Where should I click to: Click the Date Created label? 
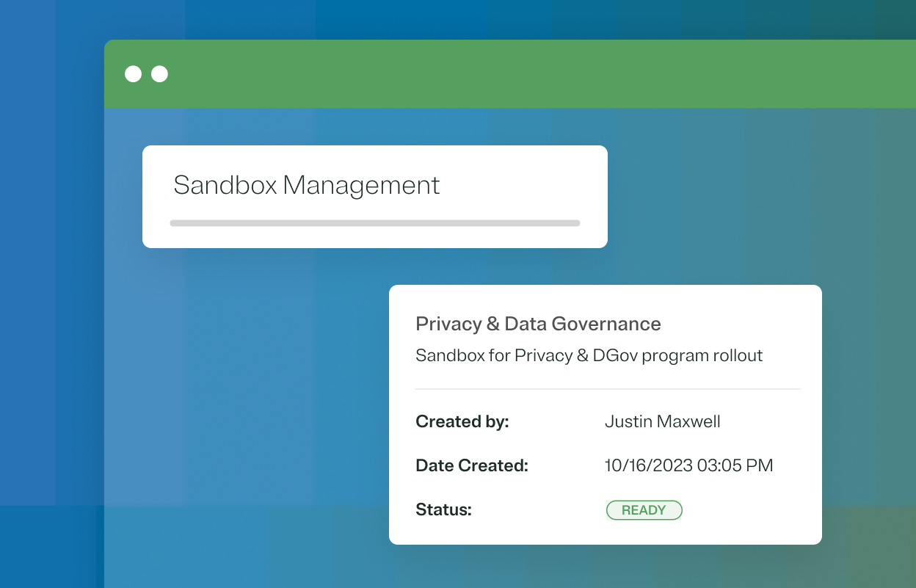coord(471,465)
